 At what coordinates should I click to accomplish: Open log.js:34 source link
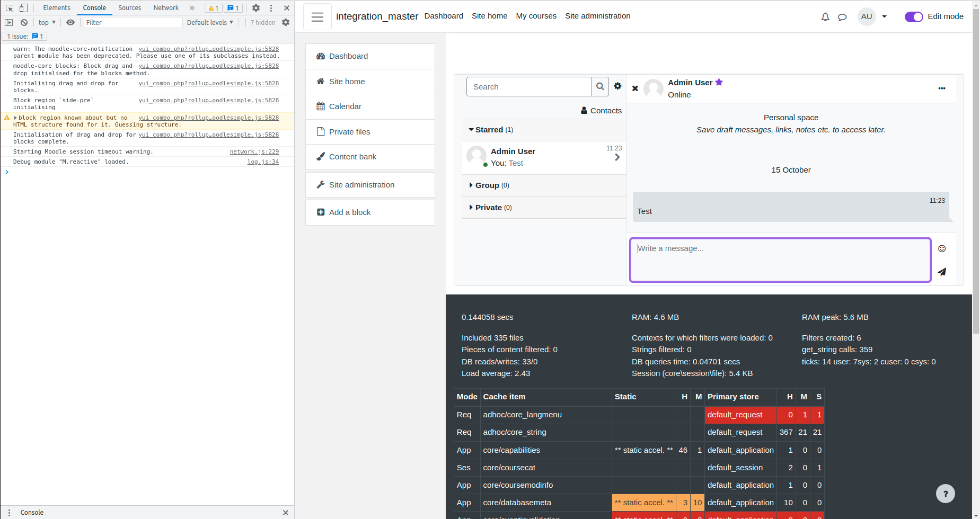263,162
